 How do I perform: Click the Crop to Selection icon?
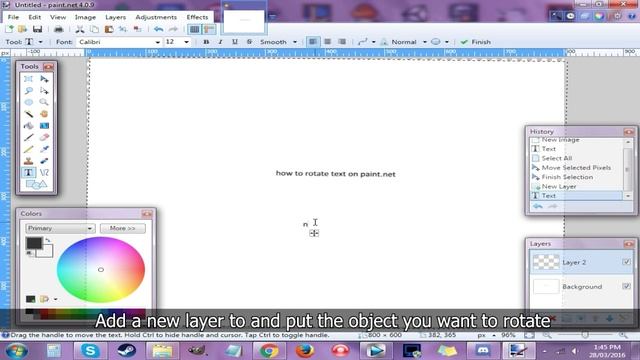pyautogui.click(x=123, y=29)
